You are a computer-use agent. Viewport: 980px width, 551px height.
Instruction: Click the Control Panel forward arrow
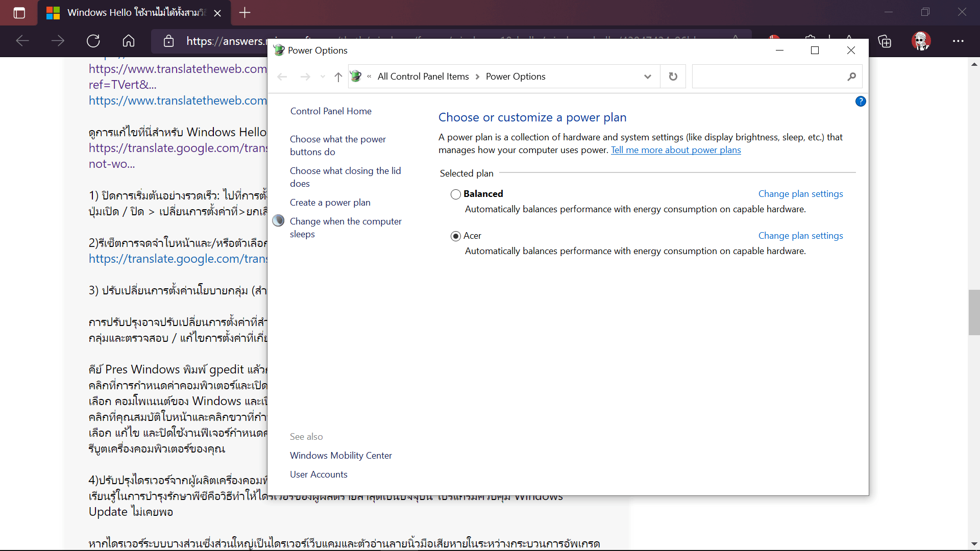click(305, 77)
